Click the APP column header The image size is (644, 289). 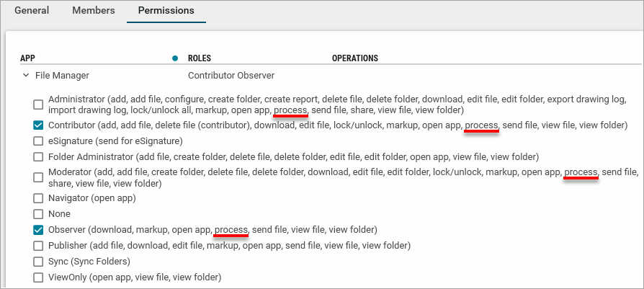point(28,58)
